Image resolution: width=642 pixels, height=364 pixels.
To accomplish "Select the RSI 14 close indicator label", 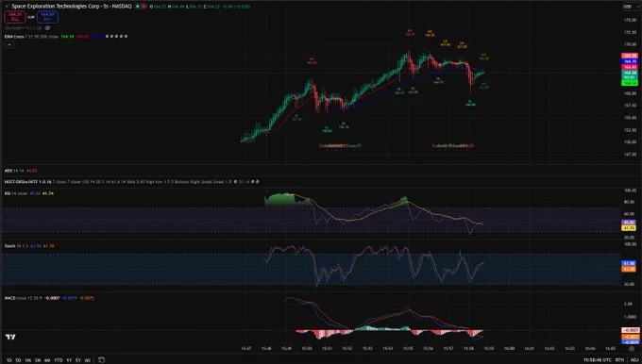I will (x=15, y=193).
